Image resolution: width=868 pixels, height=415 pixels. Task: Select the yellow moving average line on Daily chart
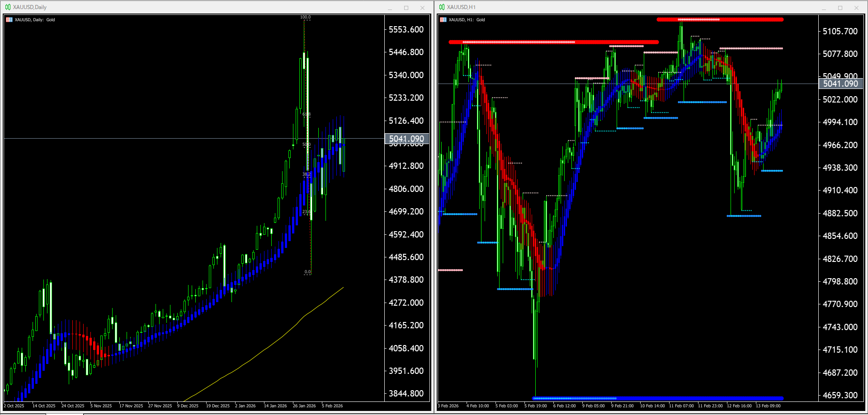coord(264,350)
